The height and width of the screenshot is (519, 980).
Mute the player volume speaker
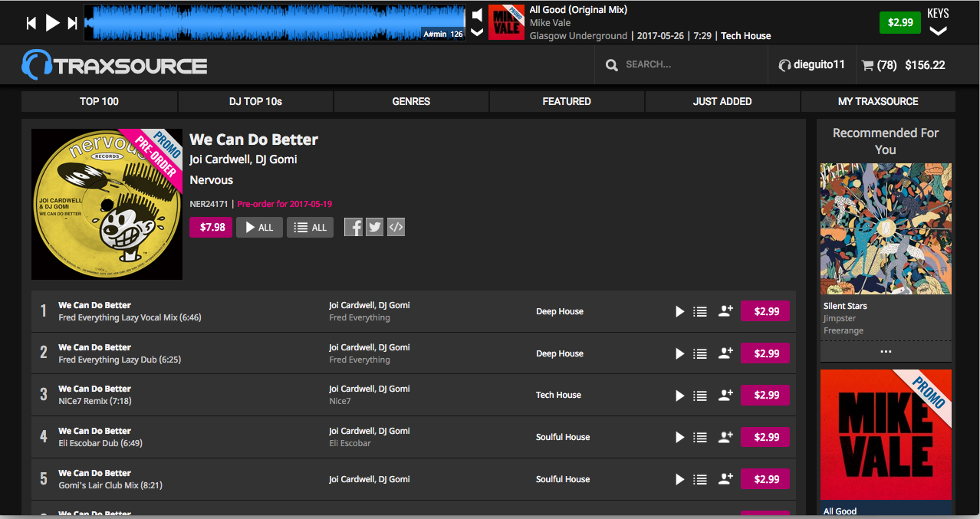(x=477, y=15)
